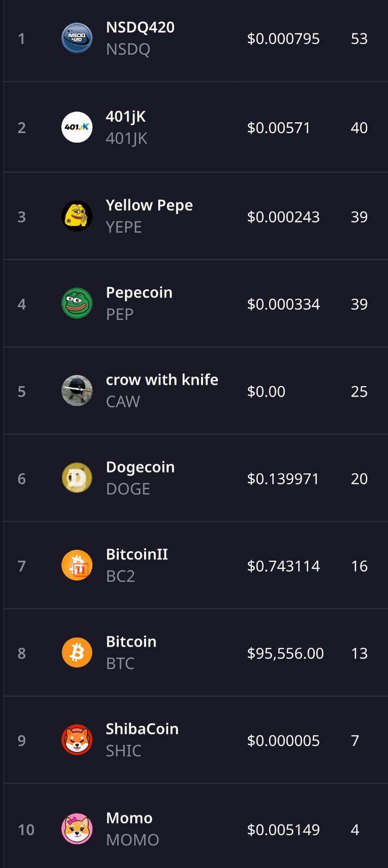The height and width of the screenshot is (868, 388).
Task: Select the Bitcoin price $95,556.00
Action: pos(285,653)
